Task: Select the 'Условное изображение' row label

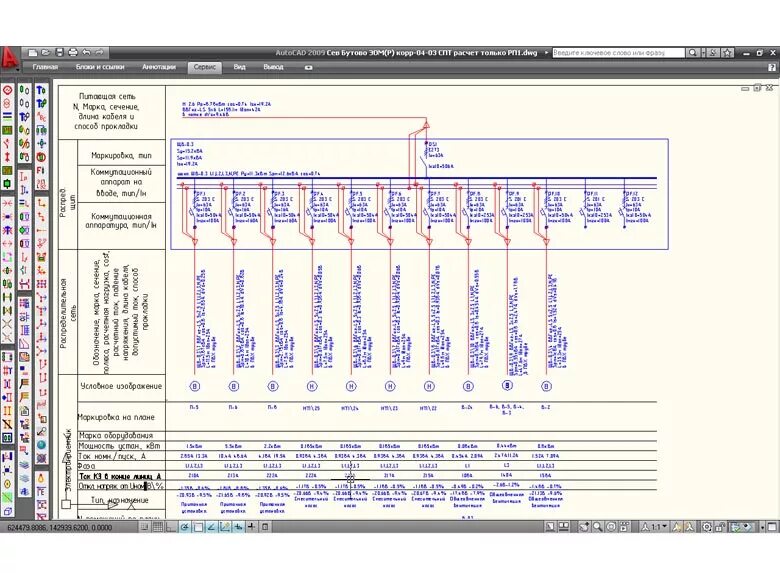Action: 121,386
